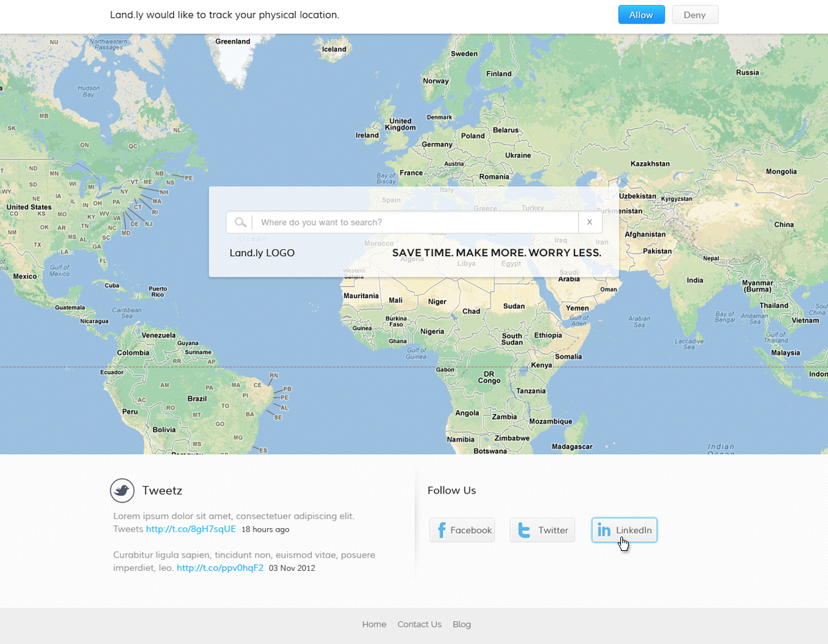Click Kazakhstan on the map
This screenshot has height=644, width=828.
pyautogui.click(x=650, y=164)
